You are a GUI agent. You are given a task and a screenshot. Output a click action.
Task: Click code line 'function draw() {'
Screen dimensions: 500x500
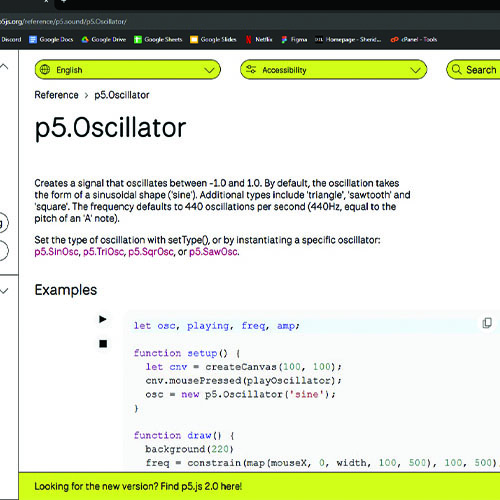[184, 435]
